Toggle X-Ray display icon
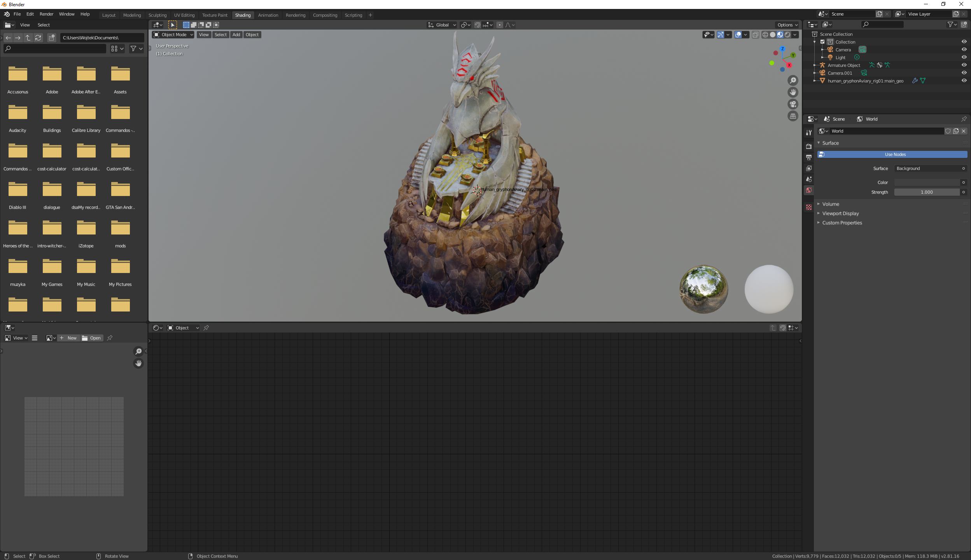This screenshot has width=971, height=560. pyautogui.click(x=756, y=35)
